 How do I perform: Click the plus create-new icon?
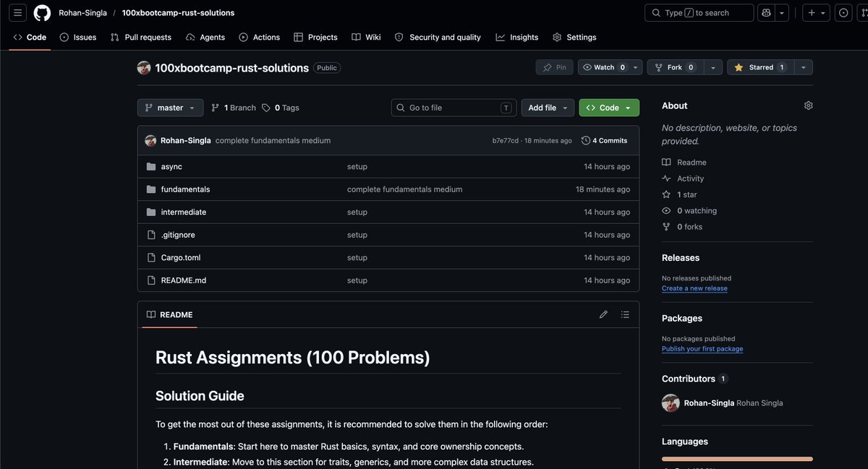[812, 13]
